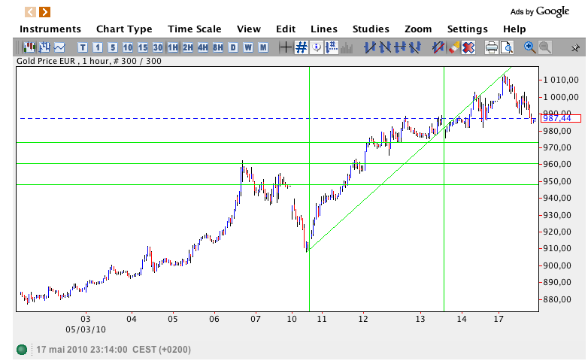Open the Instruments menu

coord(50,29)
